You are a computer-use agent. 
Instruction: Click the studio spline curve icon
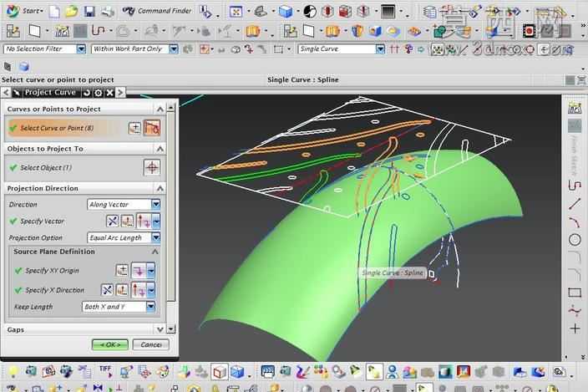tap(99, 31)
